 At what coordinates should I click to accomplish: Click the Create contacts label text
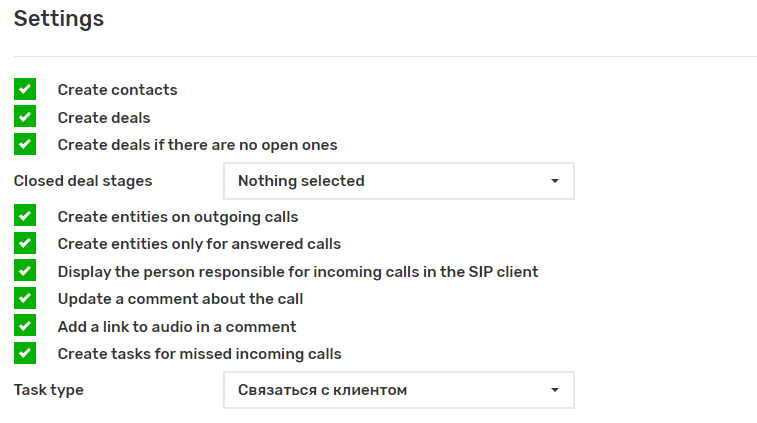pos(117,90)
